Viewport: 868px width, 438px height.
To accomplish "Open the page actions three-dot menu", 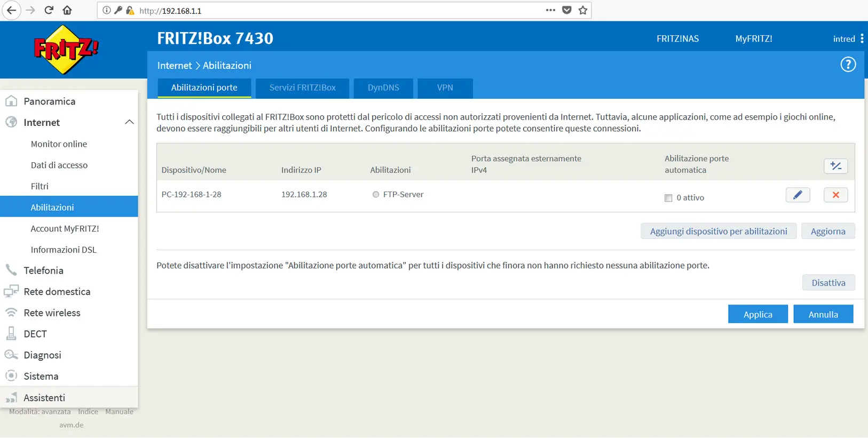I will point(550,10).
